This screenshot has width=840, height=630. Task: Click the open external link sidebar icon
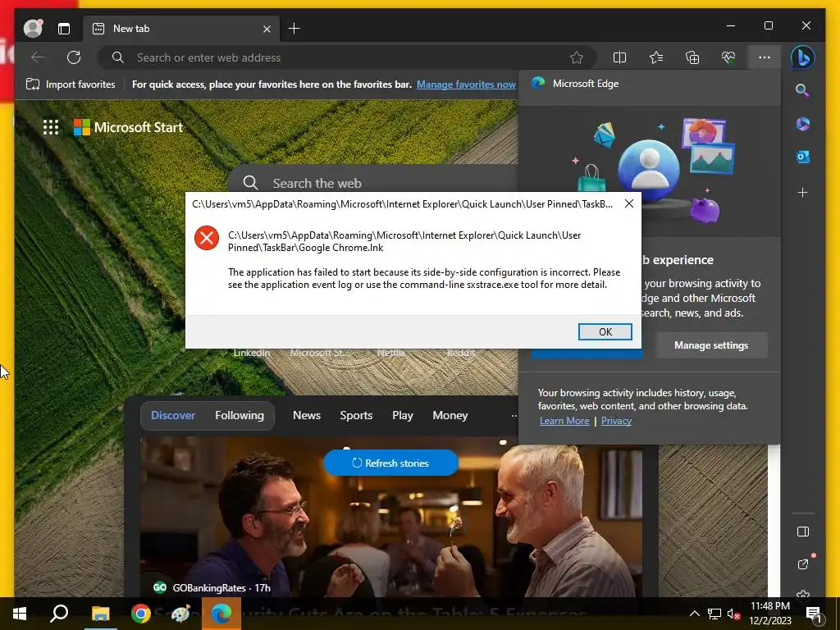coord(802,564)
